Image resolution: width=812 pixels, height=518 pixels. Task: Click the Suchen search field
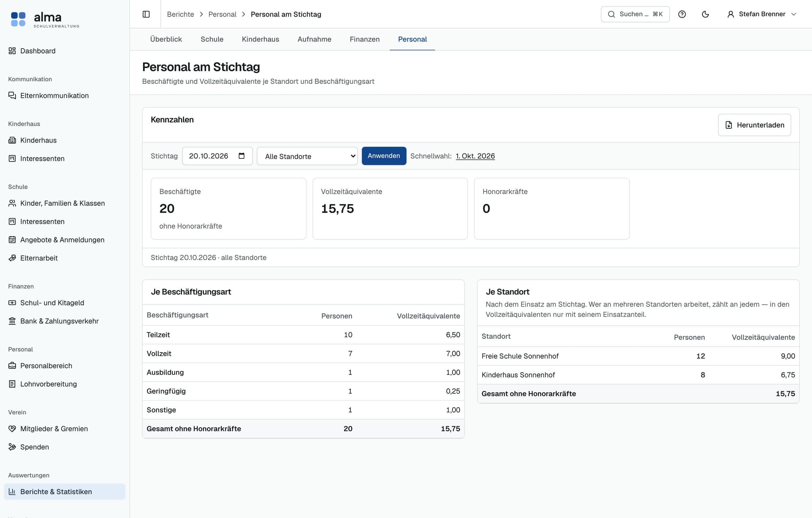pos(635,14)
